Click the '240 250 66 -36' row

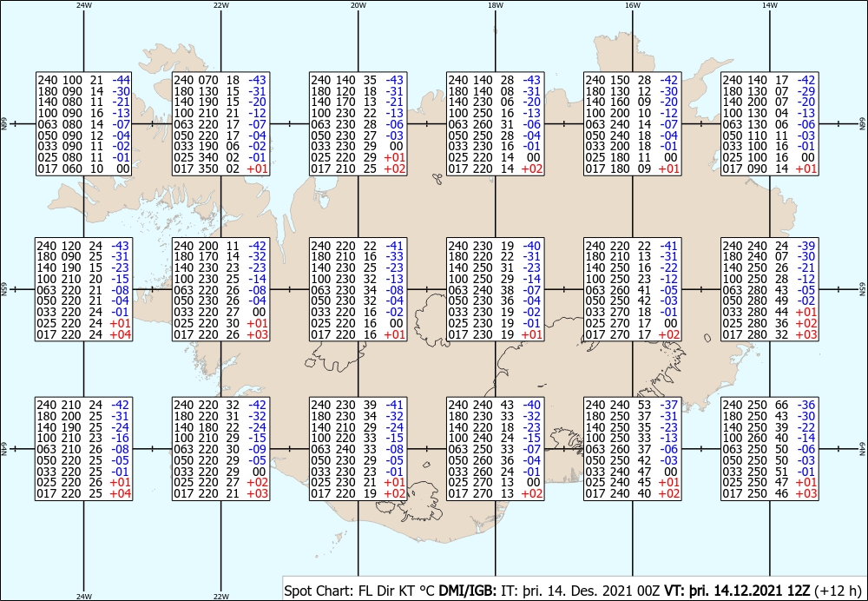[770, 405]
